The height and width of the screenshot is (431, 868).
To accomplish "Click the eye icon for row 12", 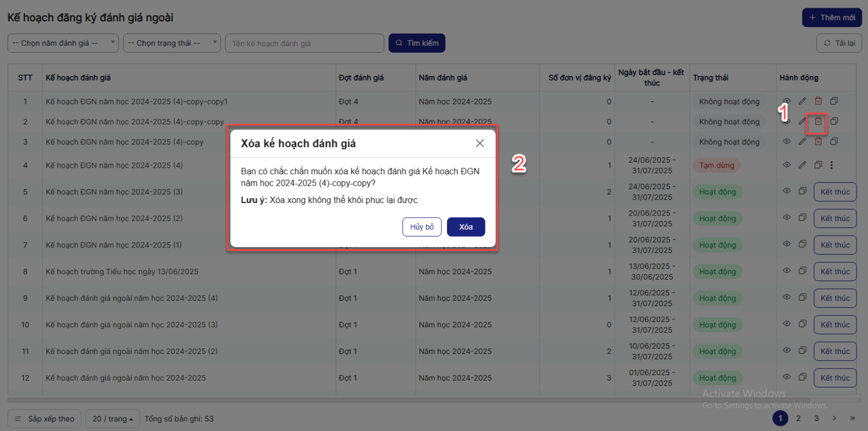I will [x=787, y=377].
